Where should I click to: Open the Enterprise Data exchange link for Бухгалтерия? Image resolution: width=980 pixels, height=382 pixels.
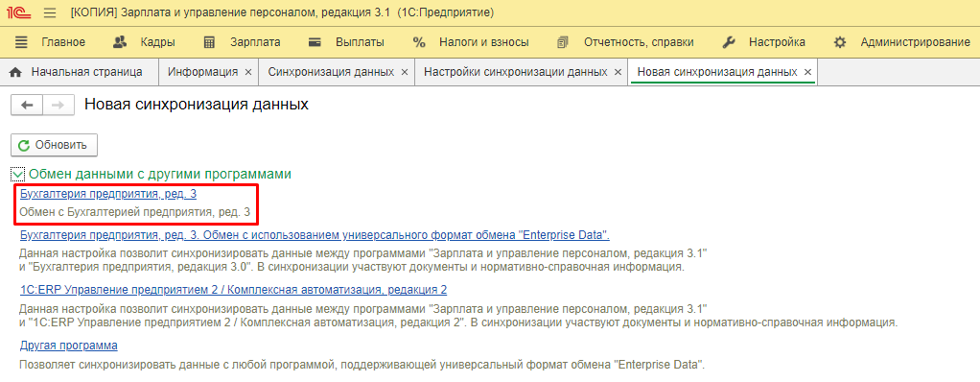tap(315, 235)
